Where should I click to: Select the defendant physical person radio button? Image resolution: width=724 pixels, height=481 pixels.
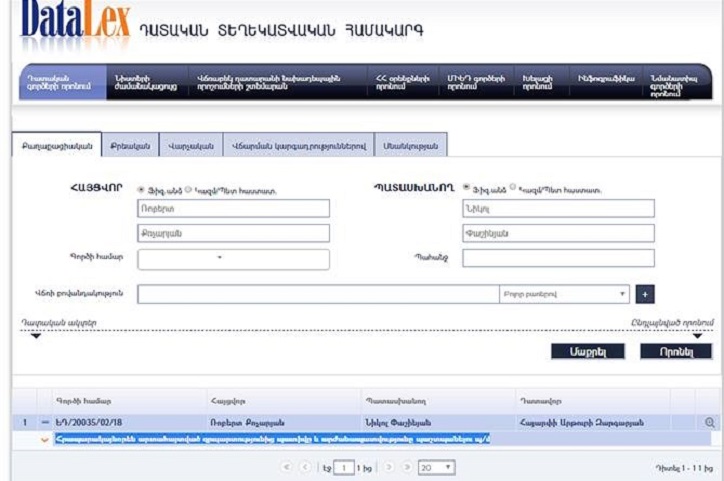(466, 188)
